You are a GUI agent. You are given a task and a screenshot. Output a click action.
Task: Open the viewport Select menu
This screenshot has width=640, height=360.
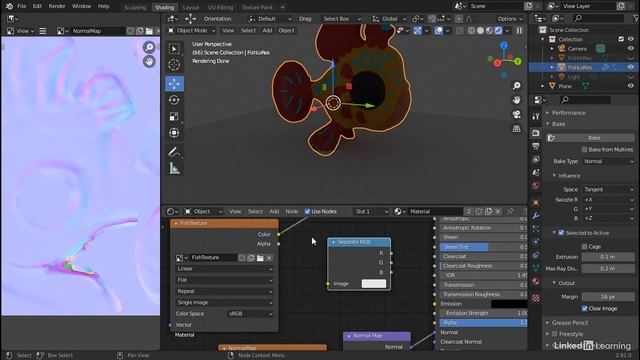tap(248, 31)
